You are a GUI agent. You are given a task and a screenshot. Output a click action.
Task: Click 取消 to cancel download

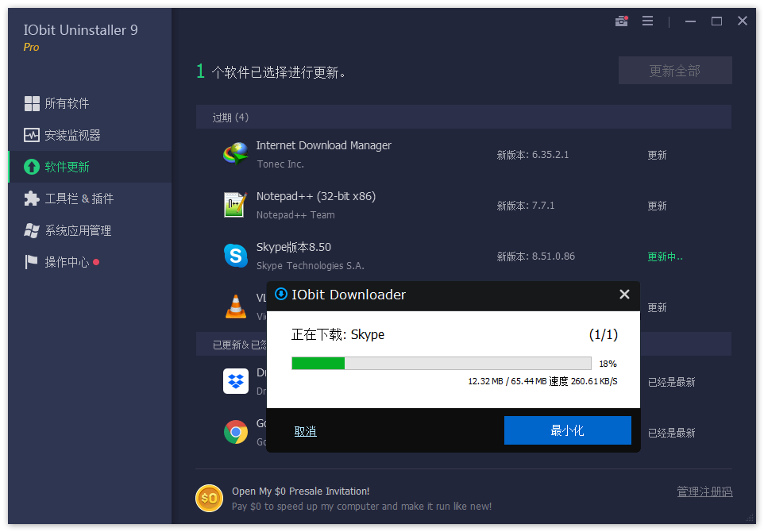click(x=306, y=431)
